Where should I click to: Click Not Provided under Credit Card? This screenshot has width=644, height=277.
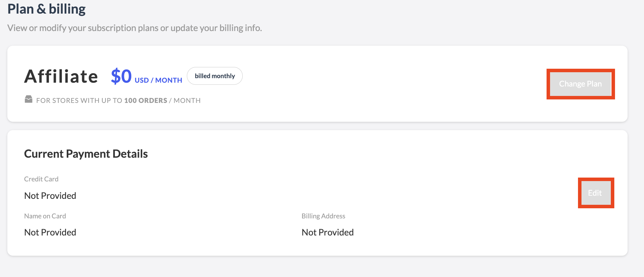[x=50, y=195]
